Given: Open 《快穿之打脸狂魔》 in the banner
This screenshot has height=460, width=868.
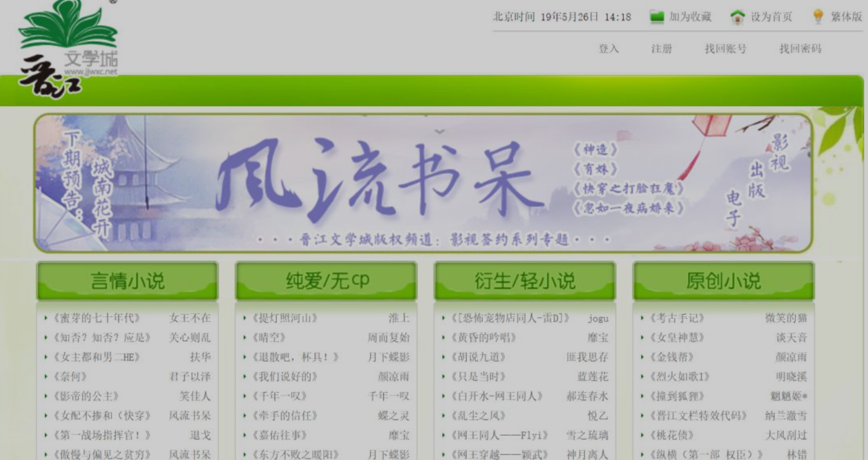Looking at the screenshot, I should click(628, 189).
